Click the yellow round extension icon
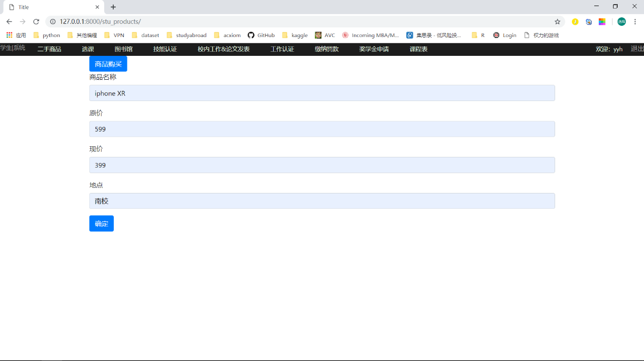The image size is (644, 361). click(x=575, y=21)
